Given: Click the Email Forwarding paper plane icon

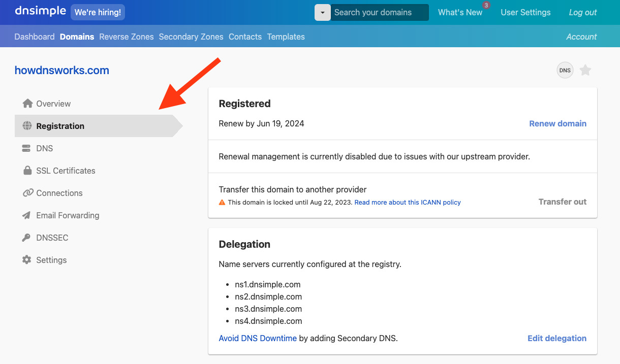Looking at the screenshot, I should click(26, 215).
